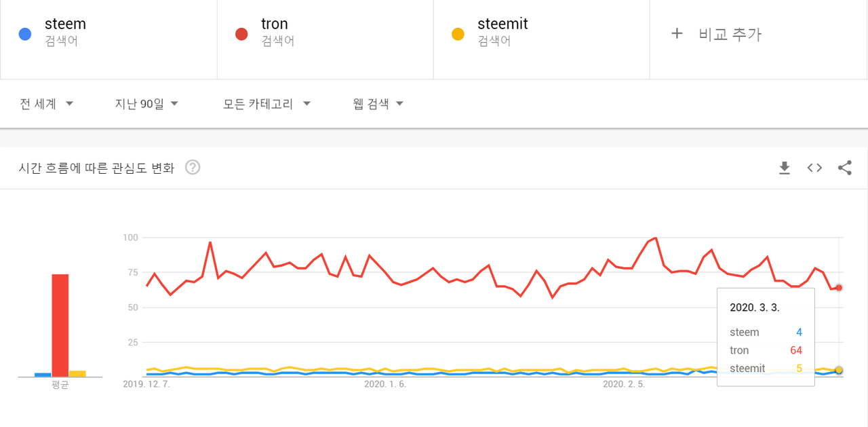The height and width of the screenshot is (427, 868).
Task: Open the embed code icon
Action: 814,168
